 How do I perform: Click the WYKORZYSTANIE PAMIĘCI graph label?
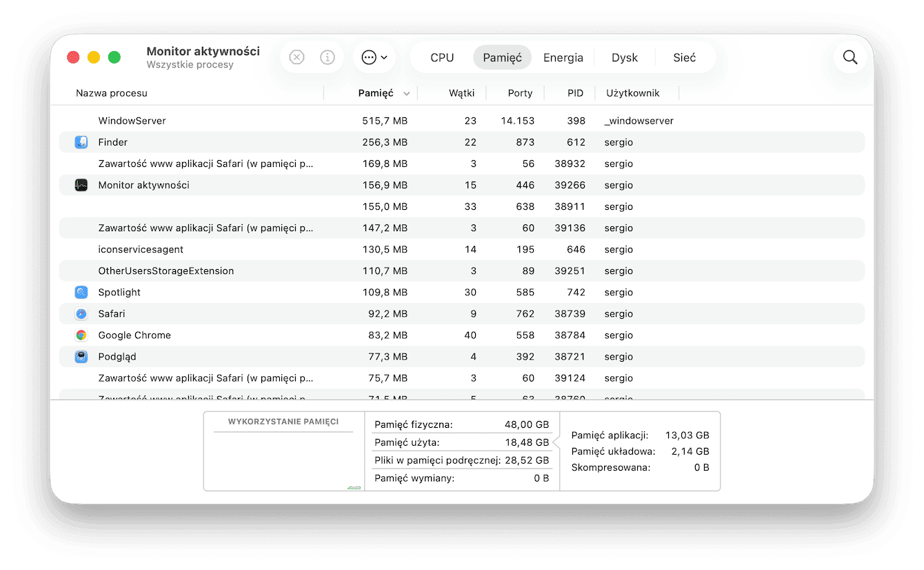coord(283,421)
